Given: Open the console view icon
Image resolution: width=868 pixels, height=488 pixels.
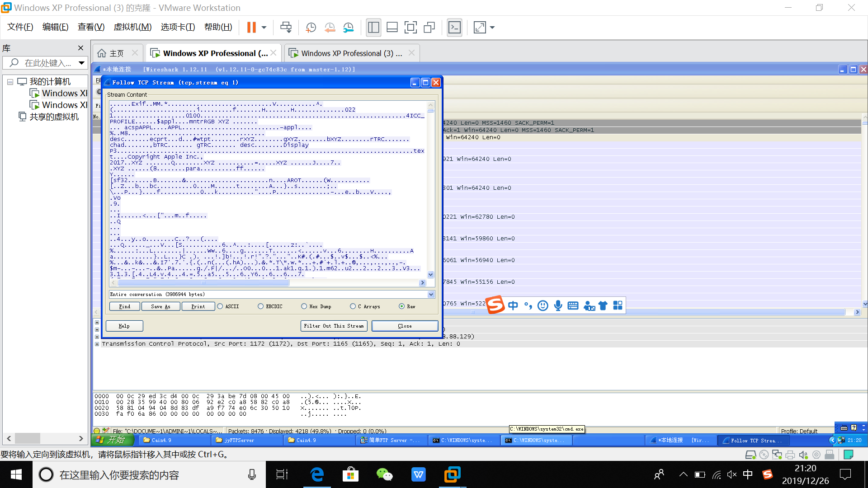Looking at the screenshot, I should pos(454,28).
